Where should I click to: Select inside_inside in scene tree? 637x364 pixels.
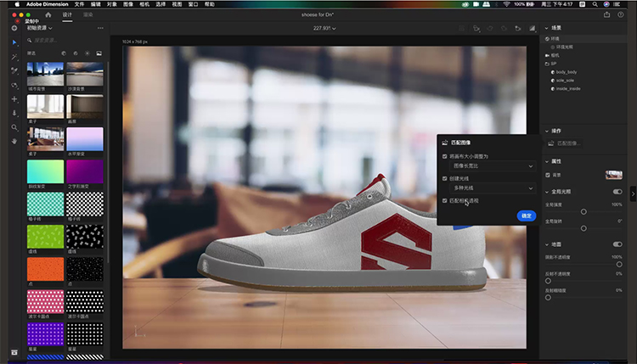(x=568, y=89)
